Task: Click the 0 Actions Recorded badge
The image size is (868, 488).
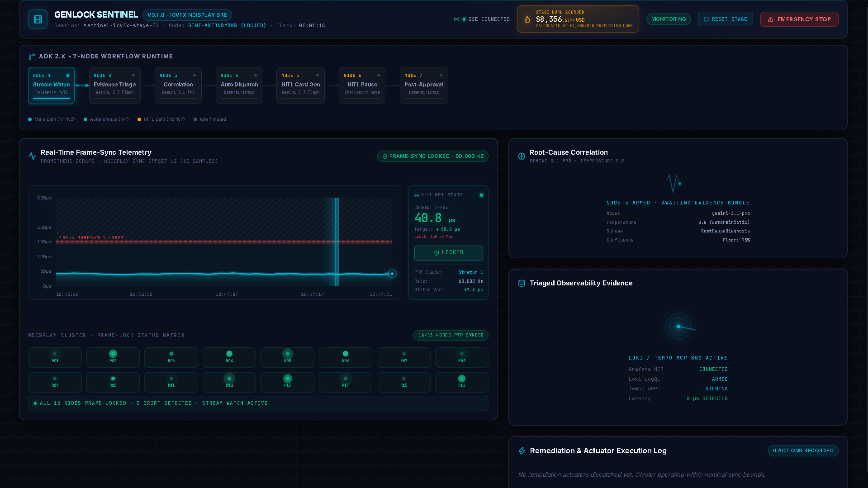Action: (x=803, y=451)
